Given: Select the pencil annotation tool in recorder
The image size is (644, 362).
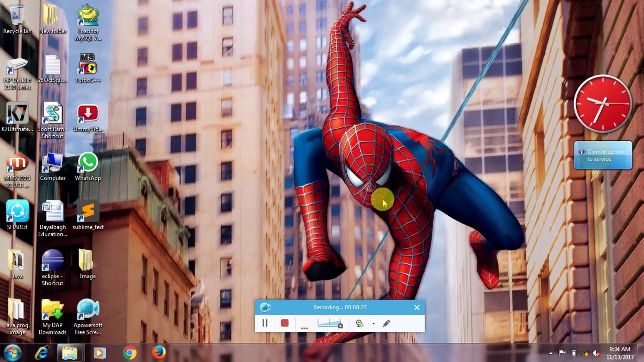Looking at the screenshot, I should coord(386,323).
